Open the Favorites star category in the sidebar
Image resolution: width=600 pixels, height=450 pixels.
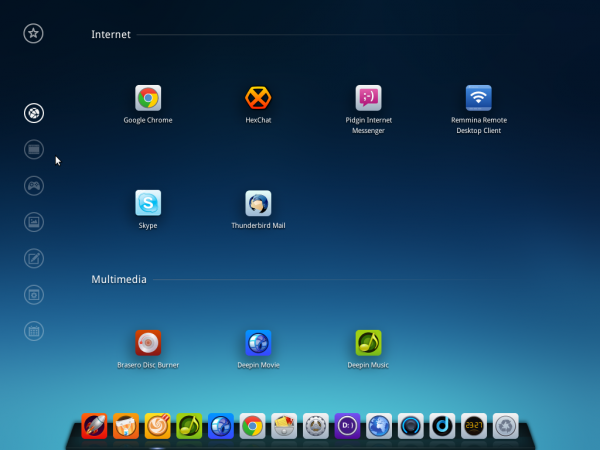coord(33,33)
